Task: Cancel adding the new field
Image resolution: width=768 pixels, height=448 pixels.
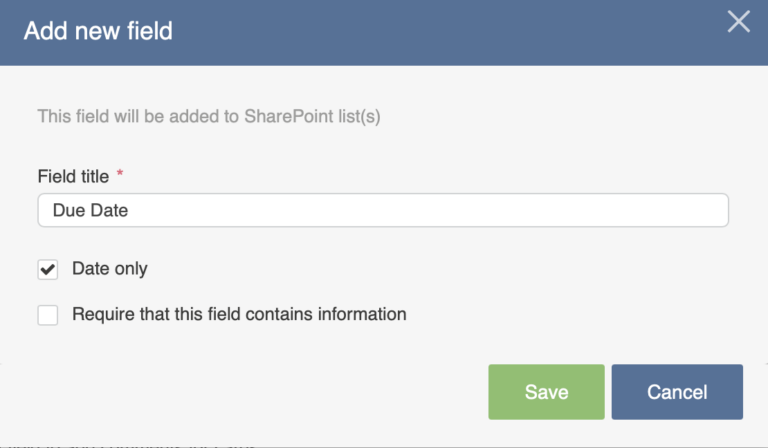Action: point(677,392)
